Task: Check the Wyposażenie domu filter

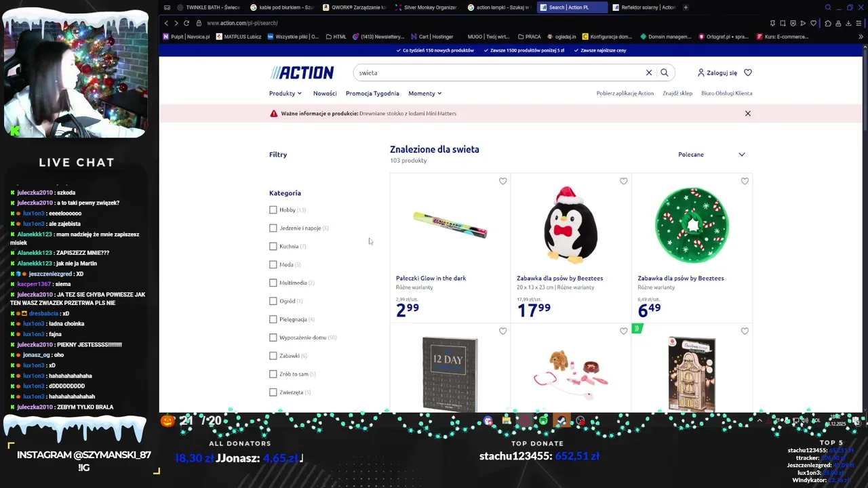Action: pyautogui.click(x=273, y=338)
